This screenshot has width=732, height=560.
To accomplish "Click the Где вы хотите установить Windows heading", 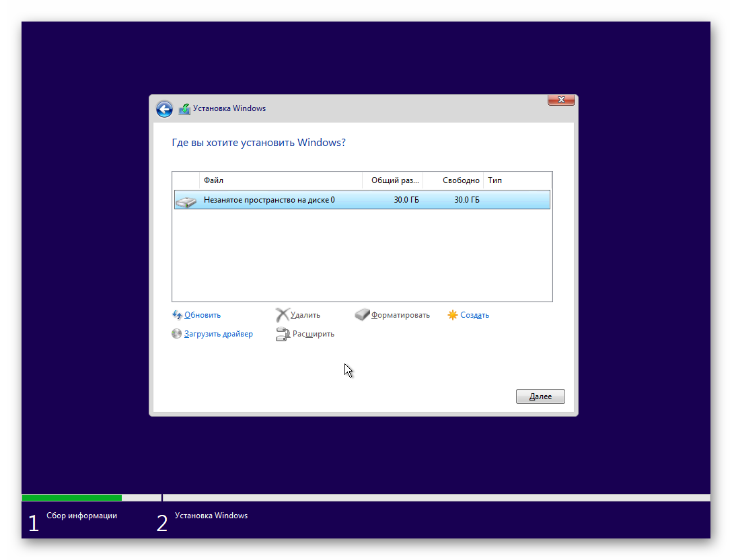I will 258,143.
